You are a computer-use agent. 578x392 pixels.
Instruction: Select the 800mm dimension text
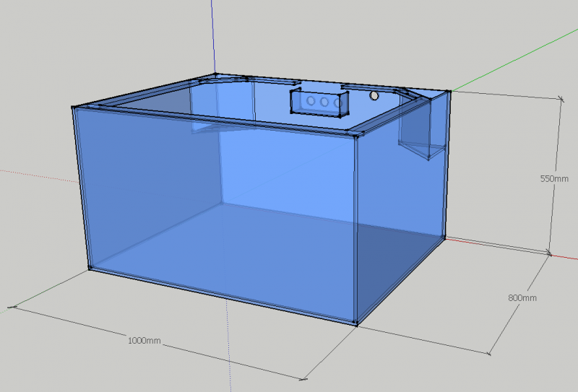point(522,297)
